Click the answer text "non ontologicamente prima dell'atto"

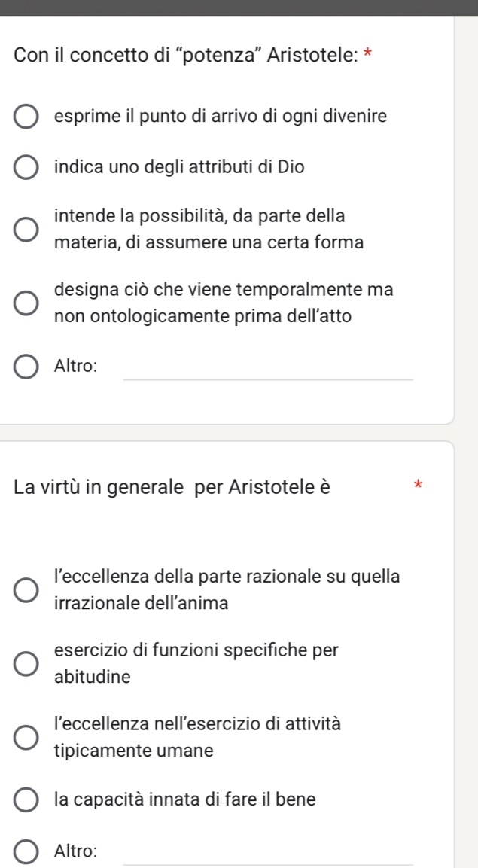pyautogui.click(x=203, y=317)
